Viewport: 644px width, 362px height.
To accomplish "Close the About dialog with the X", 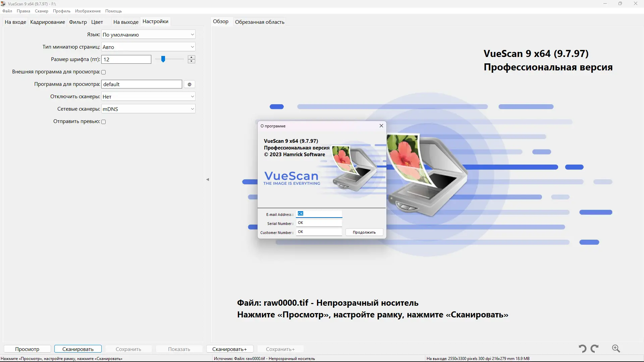I will tap(381, 126).
